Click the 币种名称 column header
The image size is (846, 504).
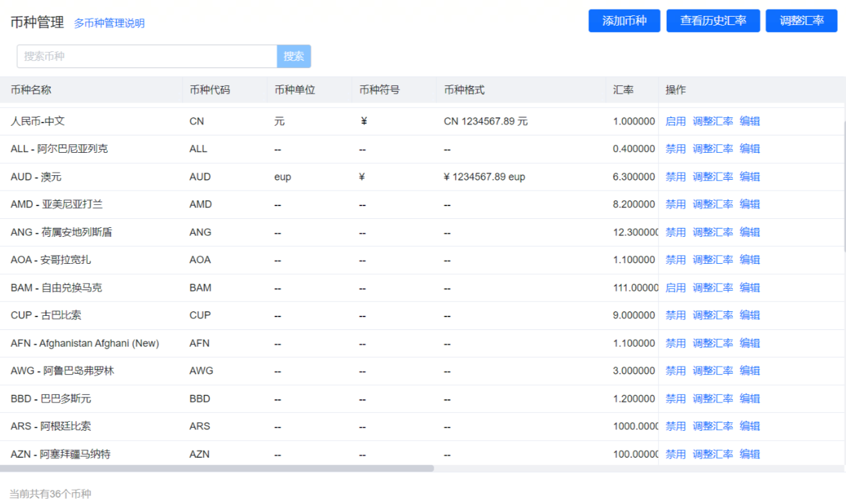(91, 90)
